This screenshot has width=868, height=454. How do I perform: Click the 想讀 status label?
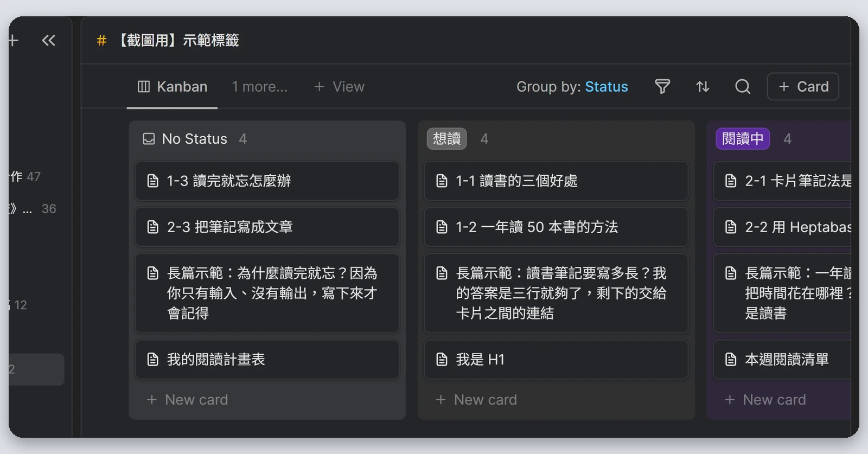click(x=446, y=139)
